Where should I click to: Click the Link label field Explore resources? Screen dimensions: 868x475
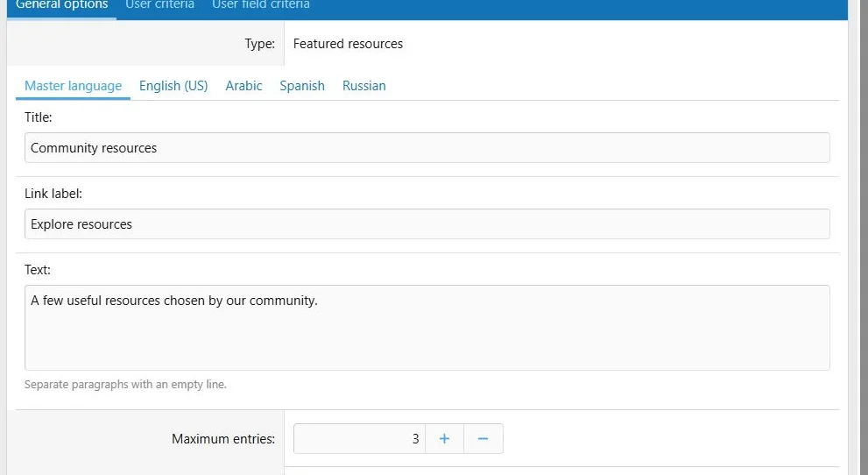coord(427,224)
